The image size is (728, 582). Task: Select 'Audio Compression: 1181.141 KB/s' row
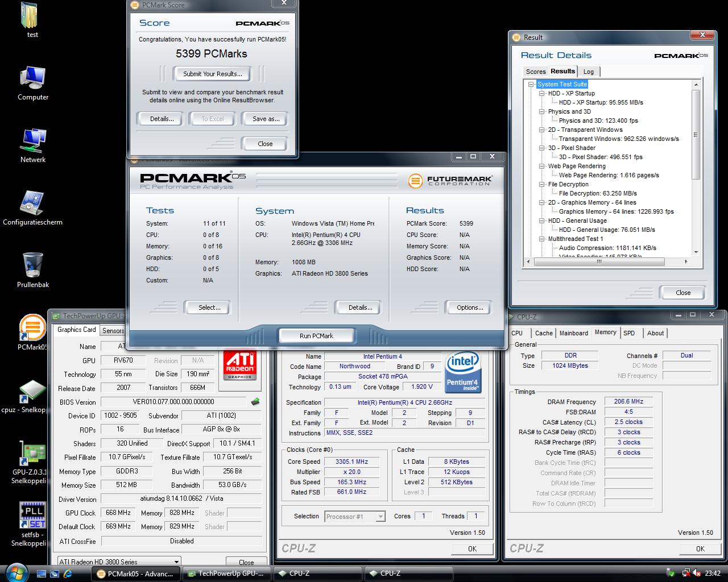(607, 248)
